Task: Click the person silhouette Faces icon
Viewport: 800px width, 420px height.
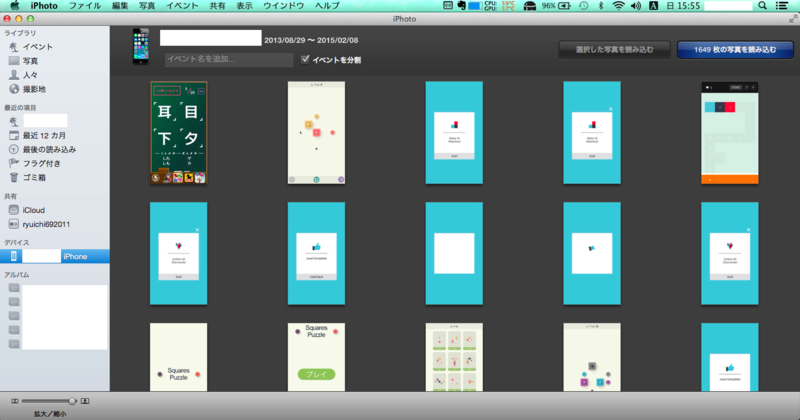Action: point(14,75)
